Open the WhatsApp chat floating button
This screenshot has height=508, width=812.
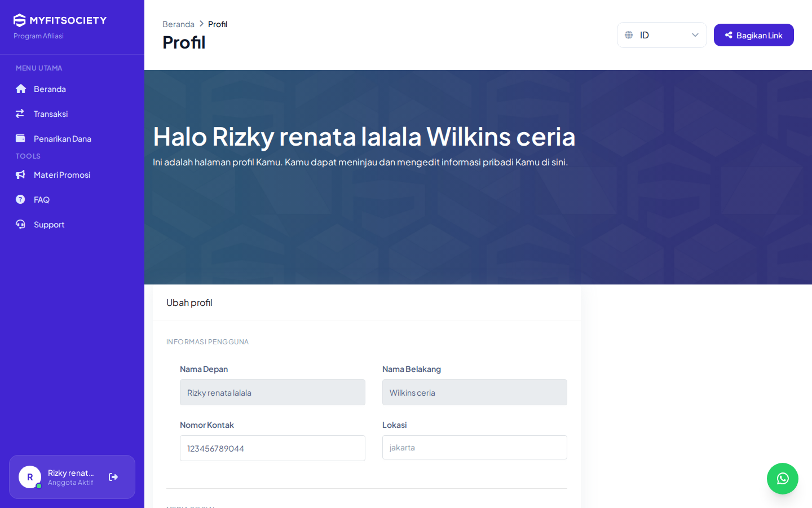pos(783,479)
